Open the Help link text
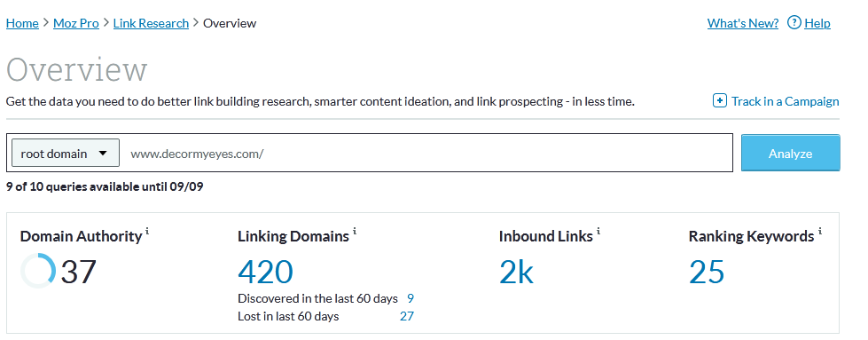The width and height of the screenshot is (868, 340). 817,23
